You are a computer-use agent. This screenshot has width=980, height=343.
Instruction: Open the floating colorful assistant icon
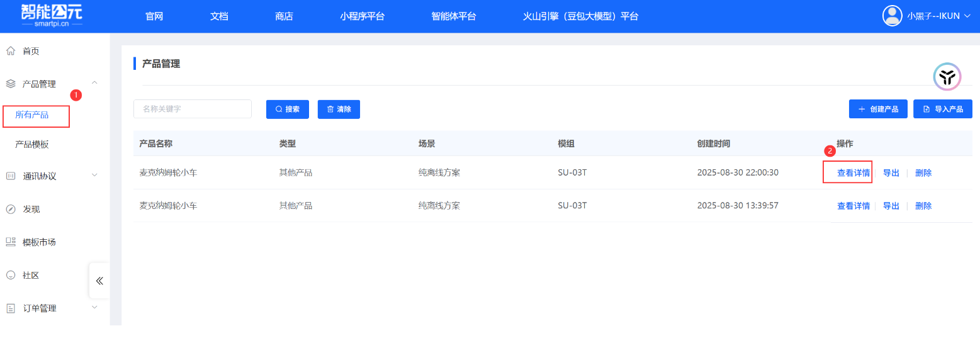click(x=947, y=77)
